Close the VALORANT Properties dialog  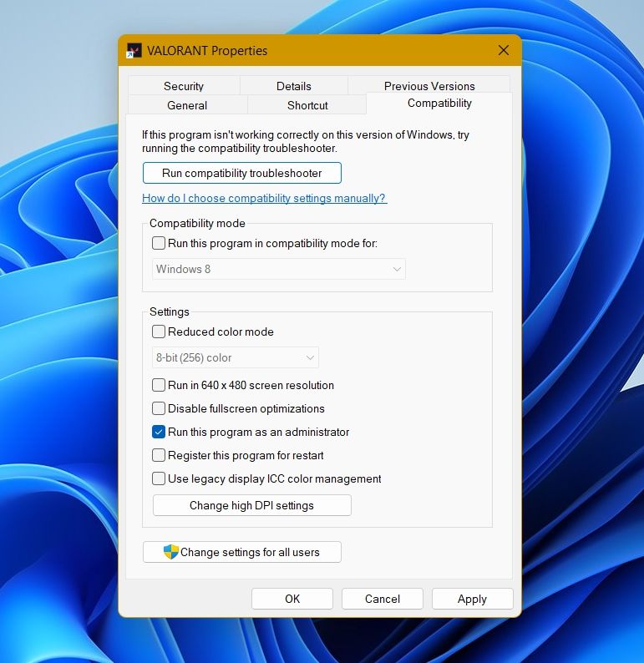point(503,51)
